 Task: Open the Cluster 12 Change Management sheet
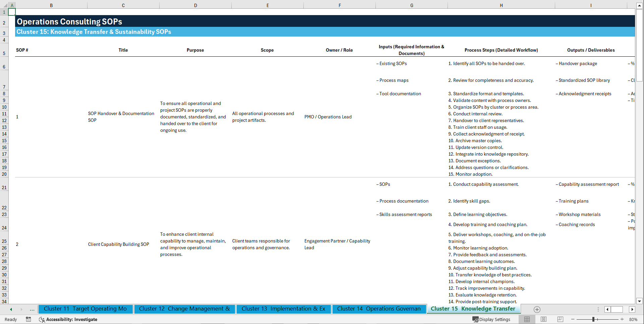[x=184, y=309]
